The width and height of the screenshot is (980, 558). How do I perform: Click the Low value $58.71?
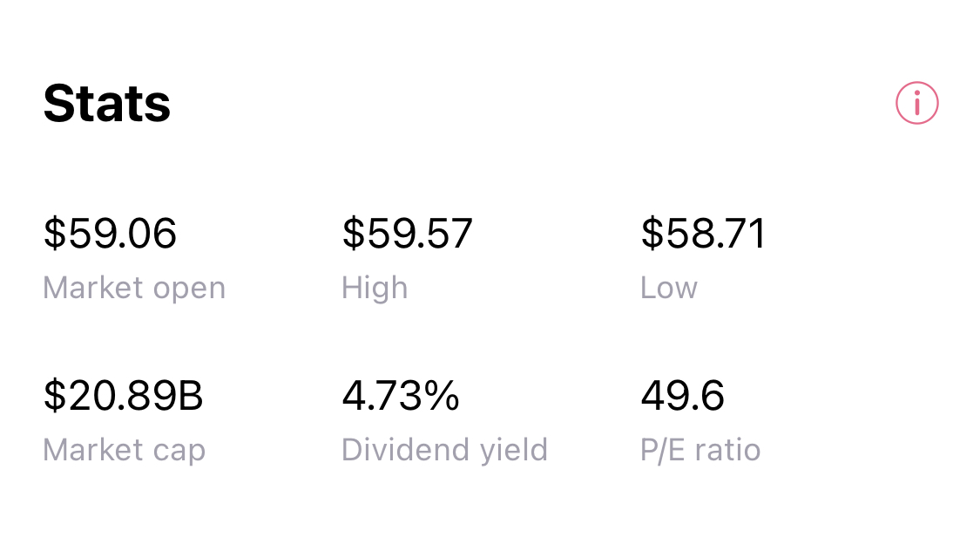tap(703, 233)
